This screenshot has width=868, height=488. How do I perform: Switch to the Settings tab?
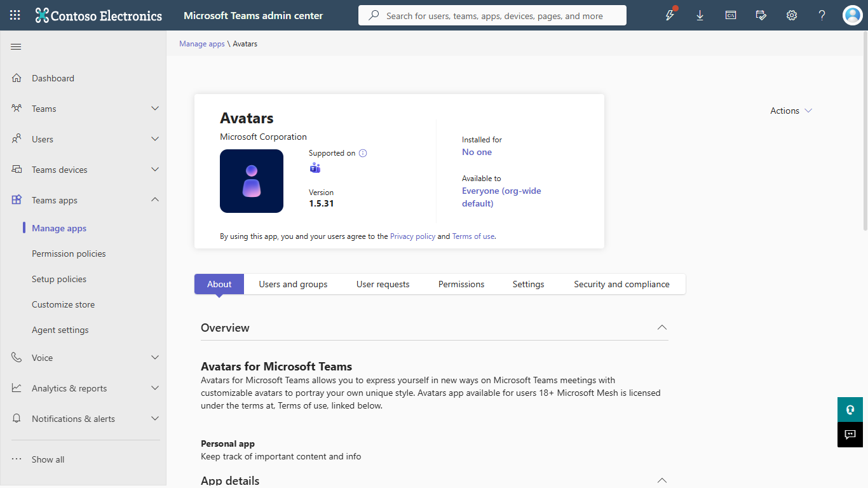529,284
